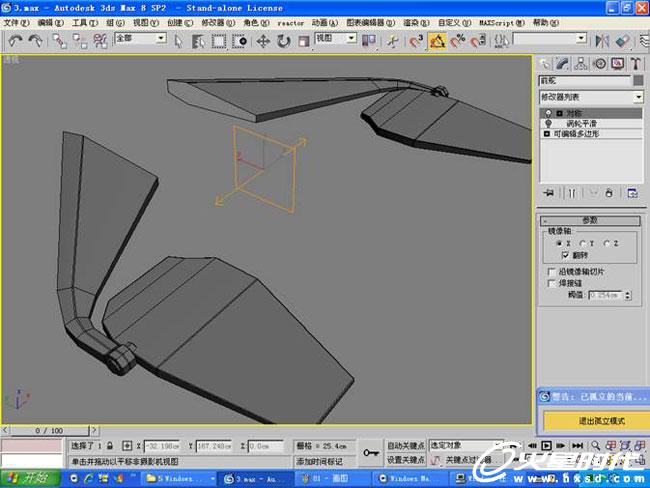
Task: Switch to the Hierarchy panel tab
Action: [x=581, y=63]
